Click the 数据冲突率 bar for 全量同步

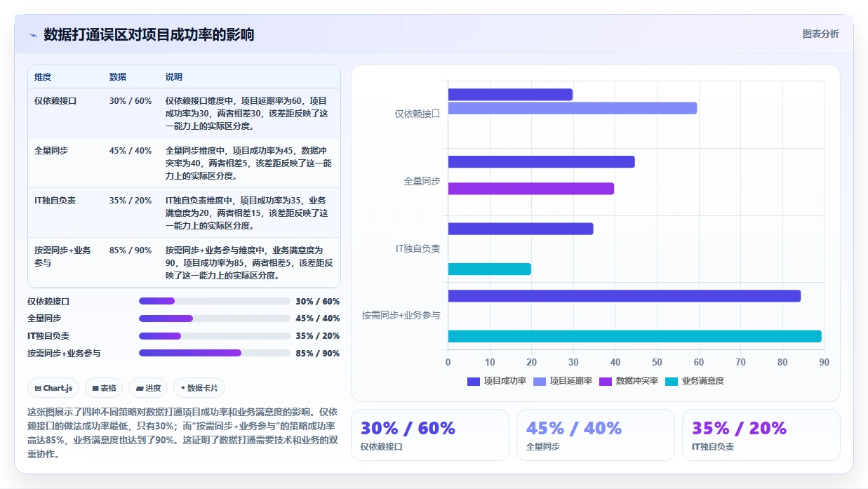(531, 189)
